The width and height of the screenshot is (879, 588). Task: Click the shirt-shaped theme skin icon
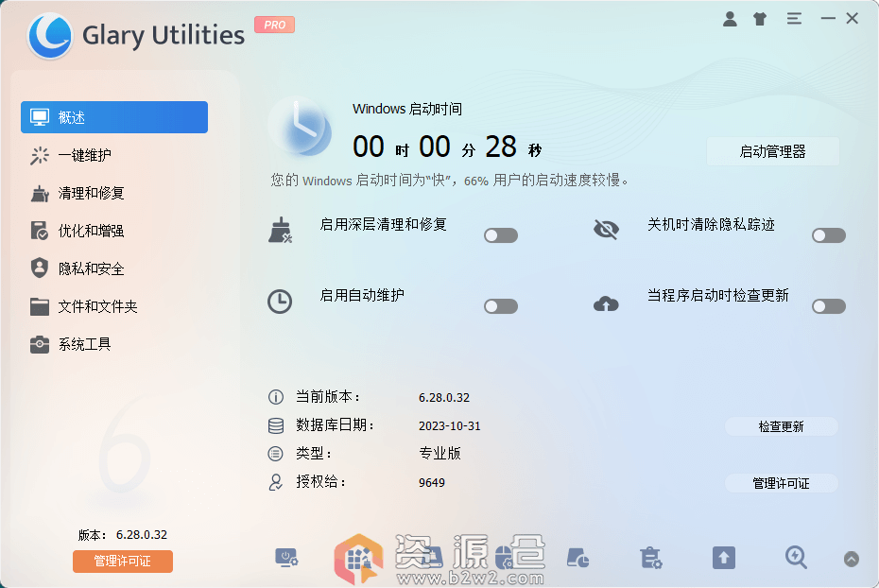[x=760, y=18]
